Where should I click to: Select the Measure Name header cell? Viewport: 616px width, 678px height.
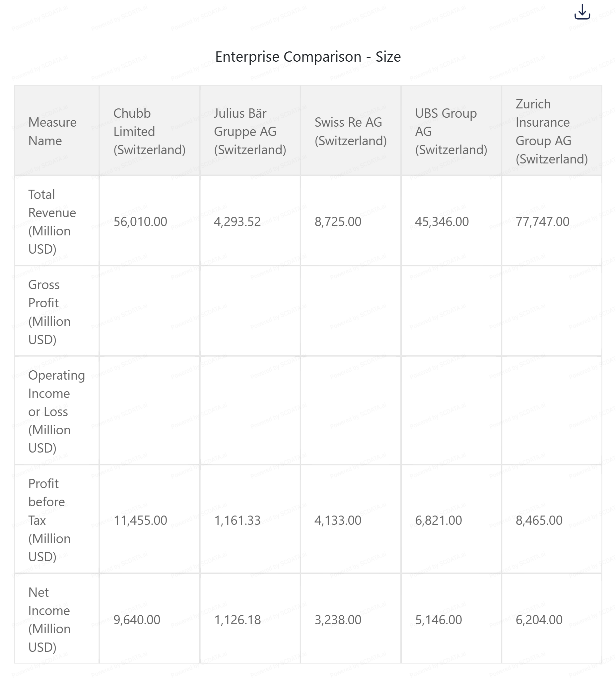tap(52, 132)
